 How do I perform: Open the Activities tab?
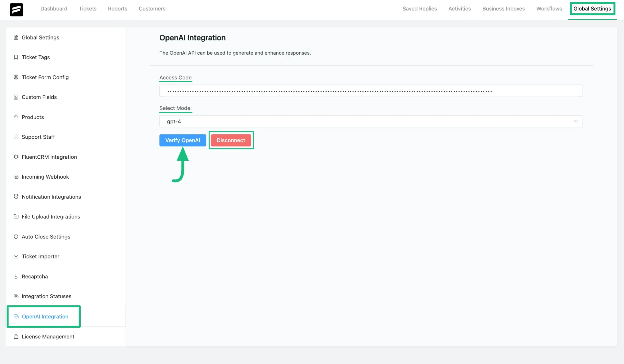point(459,9)
